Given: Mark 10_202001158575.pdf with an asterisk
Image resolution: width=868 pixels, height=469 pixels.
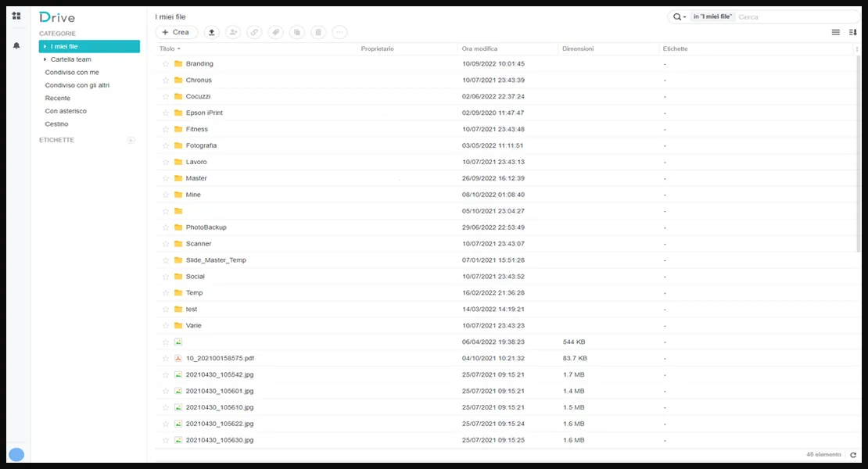Looking at the screenshot, I should tap(166, 358).
